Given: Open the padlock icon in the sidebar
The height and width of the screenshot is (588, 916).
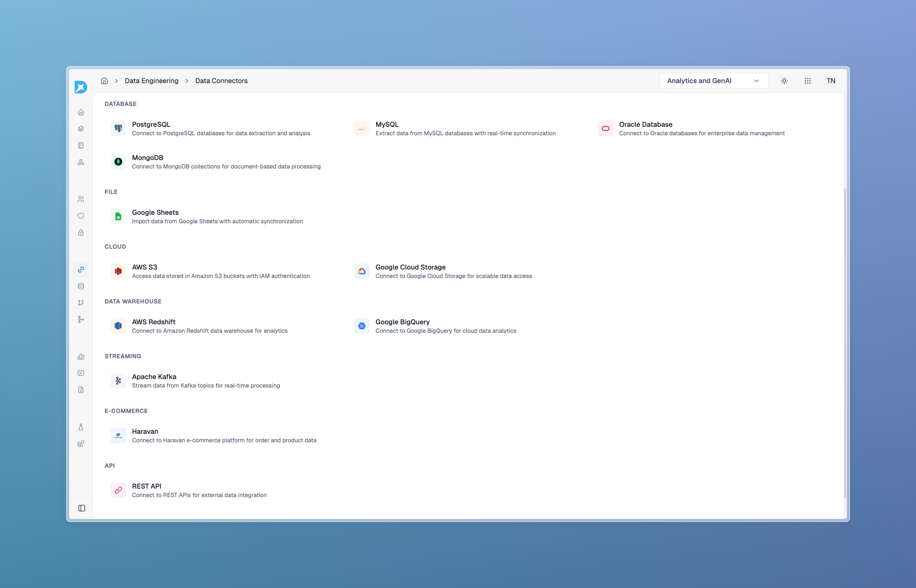Looking at the screenshot, I should click(81, 232).
